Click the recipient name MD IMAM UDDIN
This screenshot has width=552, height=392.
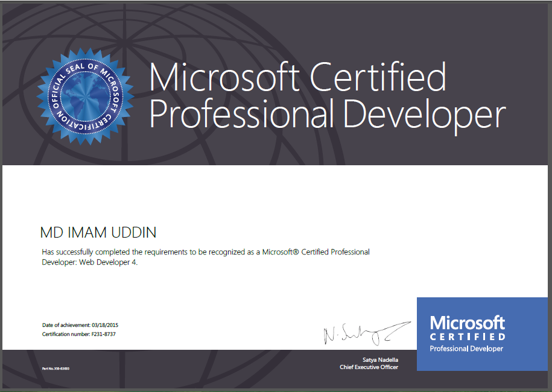[x=98, y=232]
